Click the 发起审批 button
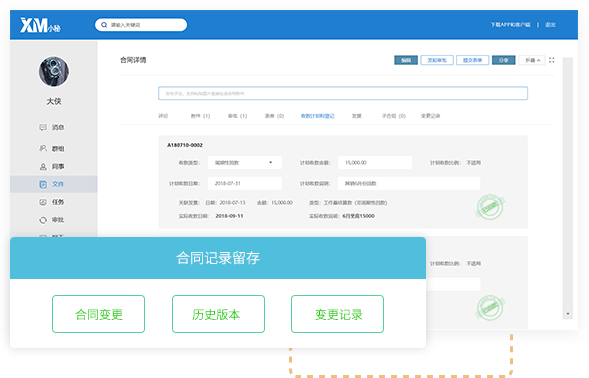This screenshot has height=378, width=589. point(437,60)
